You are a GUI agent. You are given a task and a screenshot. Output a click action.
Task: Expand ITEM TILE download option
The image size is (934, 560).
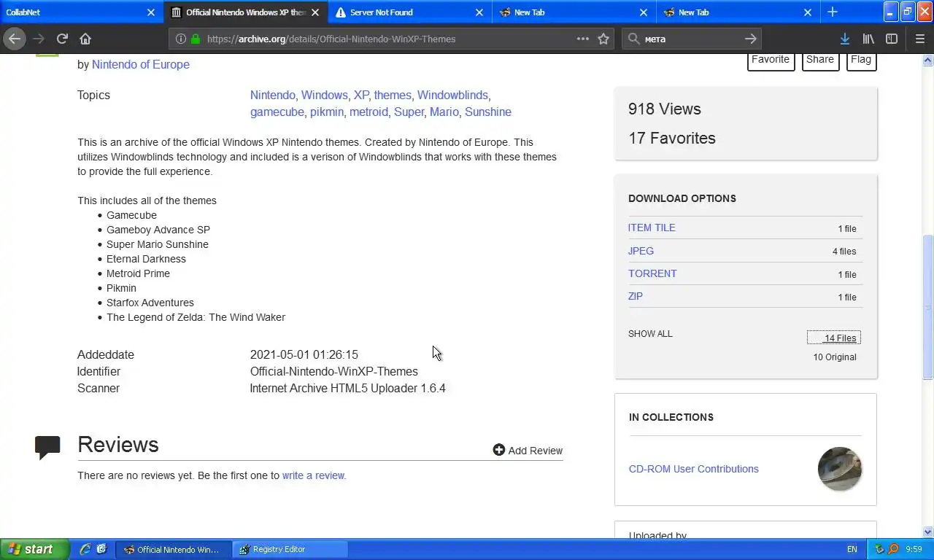tap(652, 227)
